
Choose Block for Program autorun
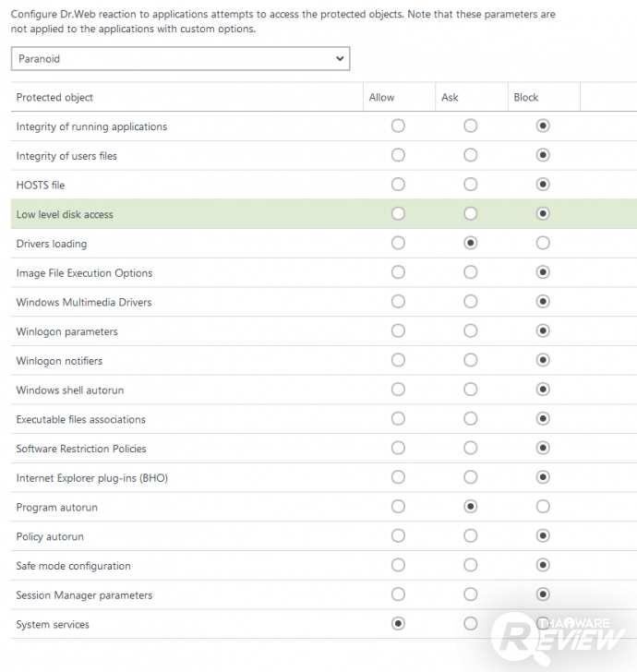click(543, 507)
